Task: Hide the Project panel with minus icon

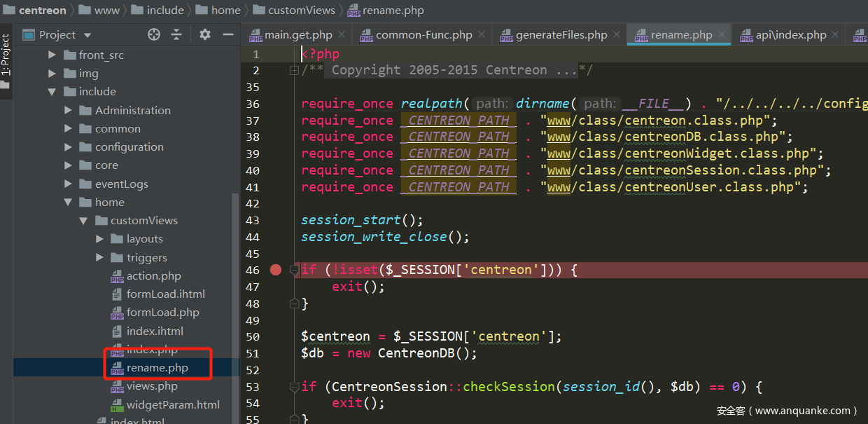Action: [x=227, y=34]
